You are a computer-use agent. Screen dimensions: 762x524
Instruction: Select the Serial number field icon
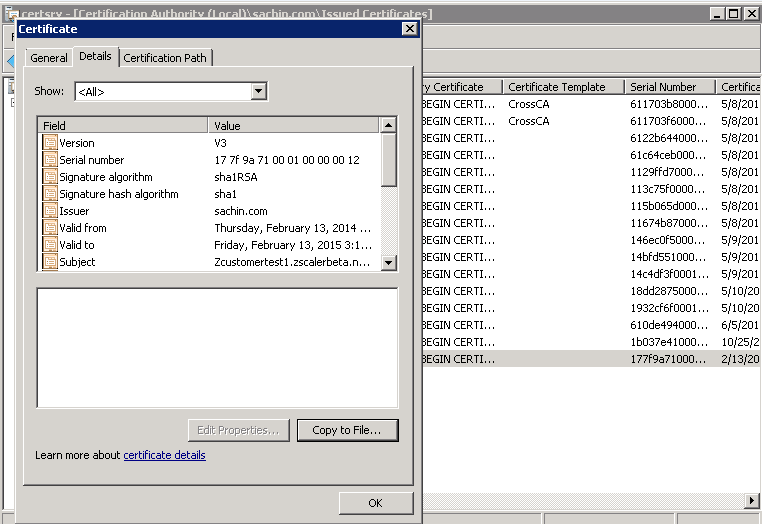(50, 160)
